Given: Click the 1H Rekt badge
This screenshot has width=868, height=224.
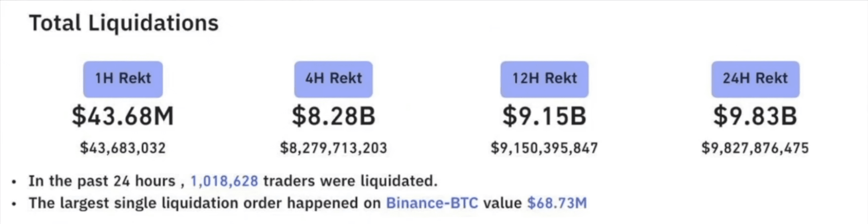Looking at the screenshot, I should click(123, 79).
